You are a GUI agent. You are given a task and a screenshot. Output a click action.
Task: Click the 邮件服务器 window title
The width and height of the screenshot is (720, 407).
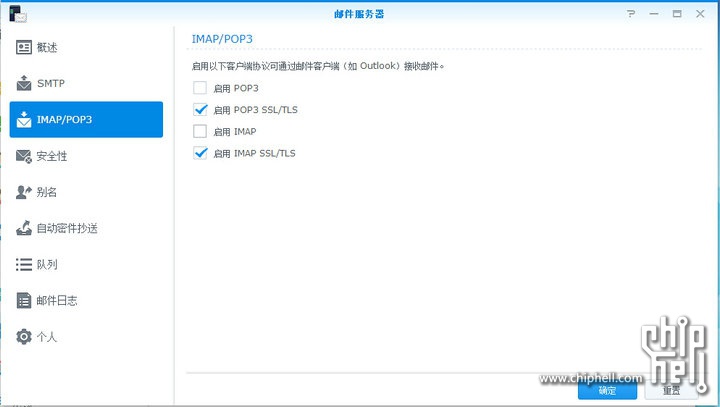pyautogui.click(x=359, y=14)
